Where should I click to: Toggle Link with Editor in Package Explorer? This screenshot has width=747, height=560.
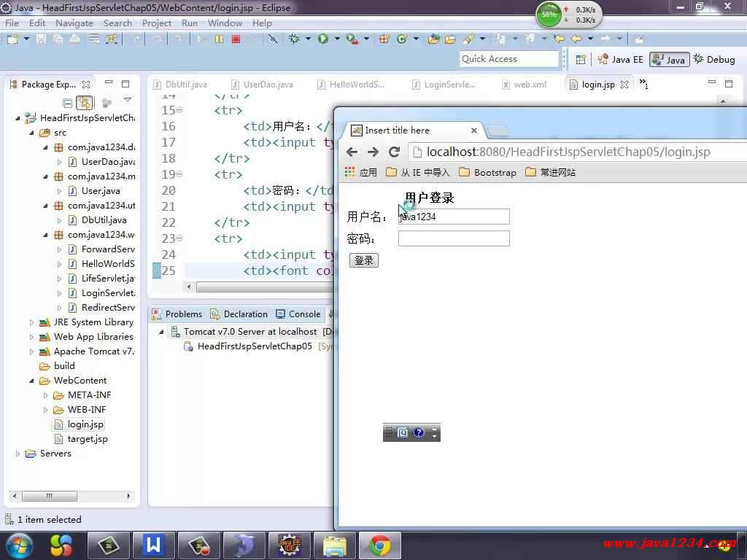85,103
